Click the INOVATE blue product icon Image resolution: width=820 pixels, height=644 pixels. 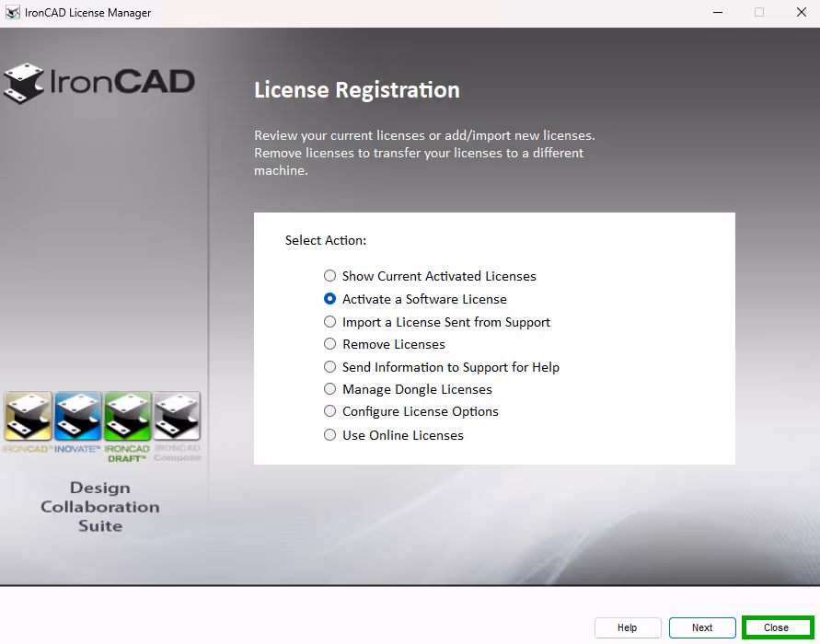pos(78,416)
